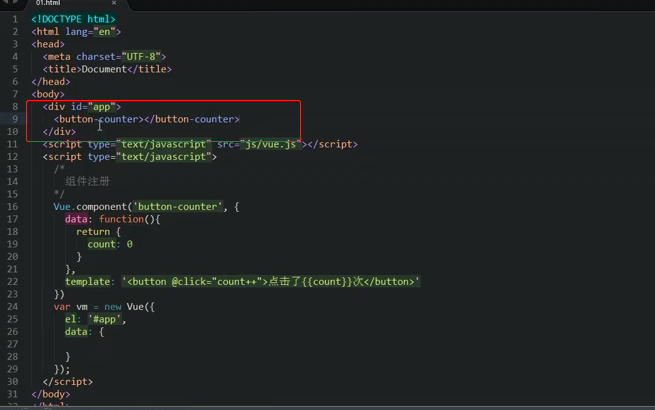Viewport: 655px width, 410px height.
Task: Click the 点击了 text in the template
Action: click(284, 282)
